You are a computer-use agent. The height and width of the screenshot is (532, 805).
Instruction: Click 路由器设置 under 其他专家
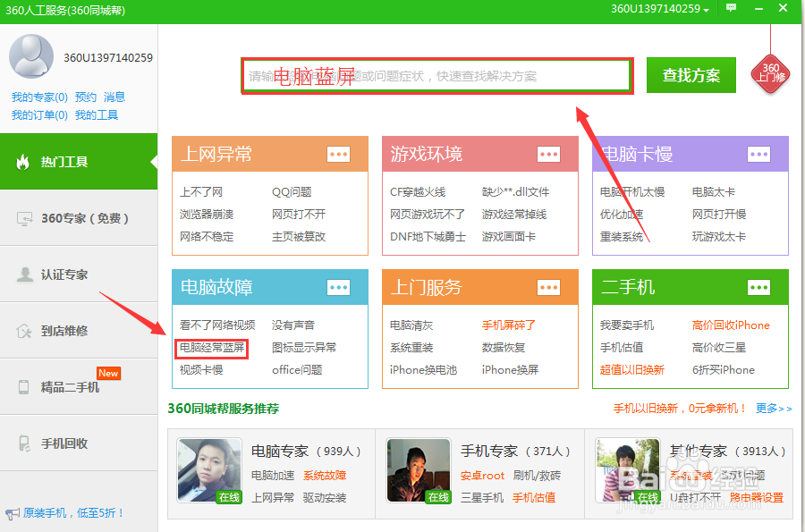tap(756, 498)
